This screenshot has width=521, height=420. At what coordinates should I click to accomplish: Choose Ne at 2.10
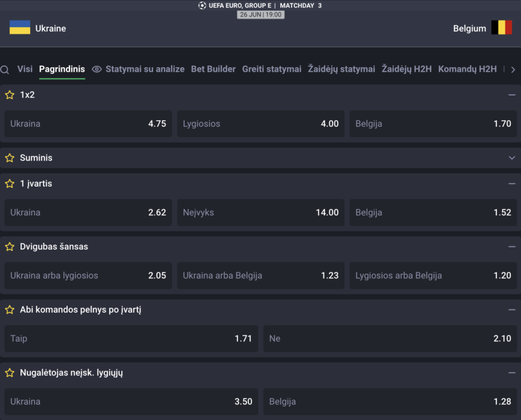[390, 338]
